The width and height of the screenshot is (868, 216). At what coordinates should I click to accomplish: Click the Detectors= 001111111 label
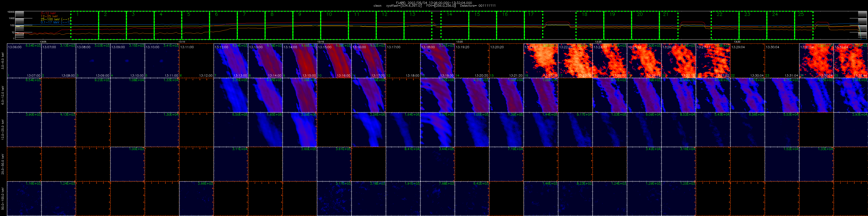pos(478,6)
